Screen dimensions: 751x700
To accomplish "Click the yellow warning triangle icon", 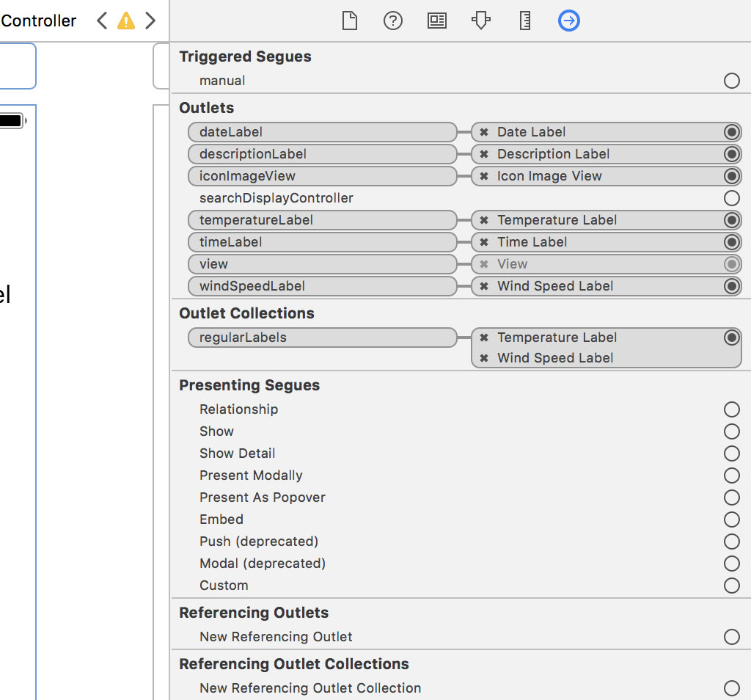I will pyautogui.click(x=126, y=21).
